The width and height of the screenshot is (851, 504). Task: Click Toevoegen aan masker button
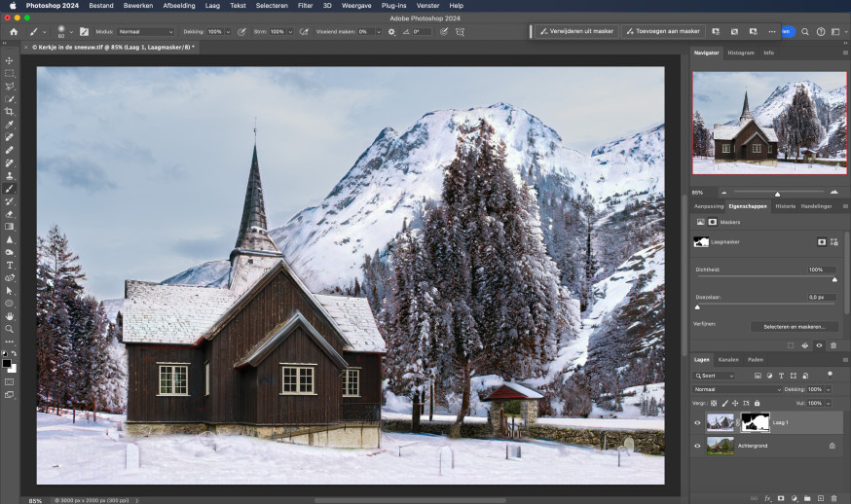click(663, 31)
